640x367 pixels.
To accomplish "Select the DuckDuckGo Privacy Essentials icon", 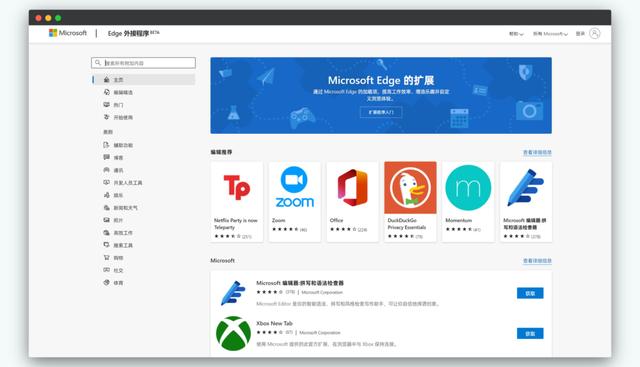I will pos(410,187).
